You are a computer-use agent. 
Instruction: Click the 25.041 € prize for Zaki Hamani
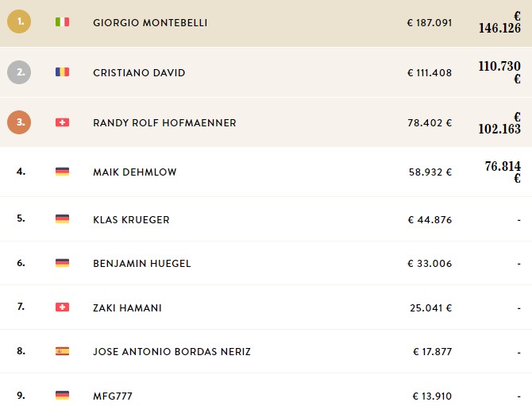(431, 308)
